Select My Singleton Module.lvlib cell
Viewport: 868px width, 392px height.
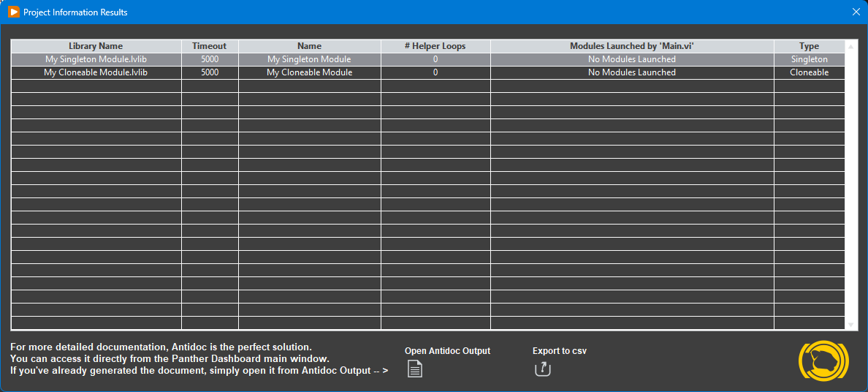[x=96, y=59]
